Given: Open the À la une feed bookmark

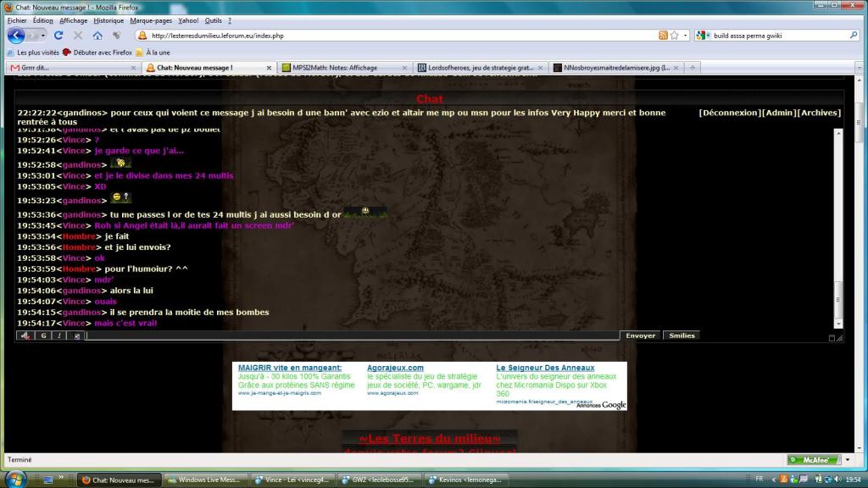Looking at the screenshot, I should pyautogui.click(x=153, y=53).
